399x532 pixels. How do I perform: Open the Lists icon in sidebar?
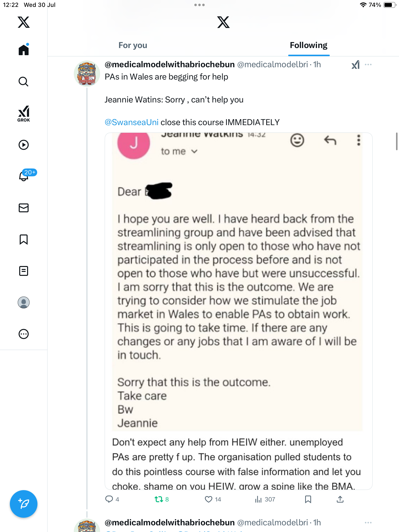[24, 271]
